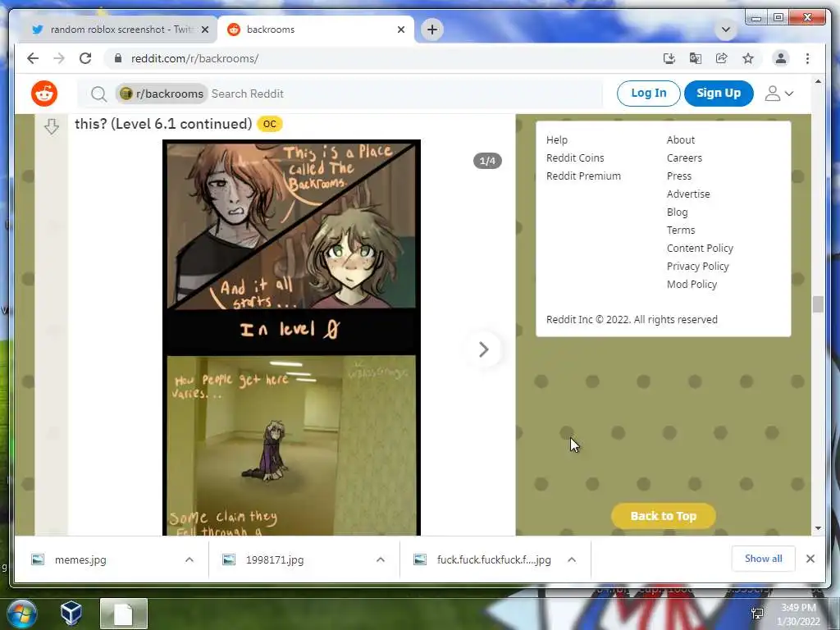Go to next image in gallery
Screen dimensions: 840x630
(x=483, y=349)
